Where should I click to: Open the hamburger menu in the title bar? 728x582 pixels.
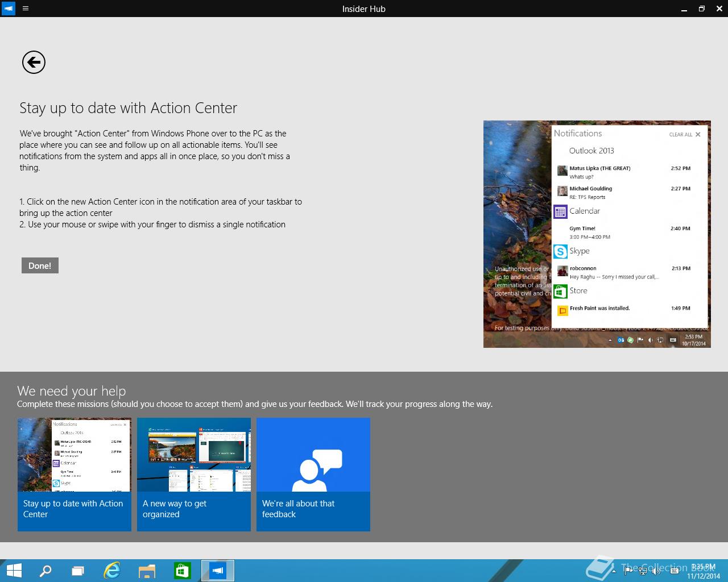[26, 9]
